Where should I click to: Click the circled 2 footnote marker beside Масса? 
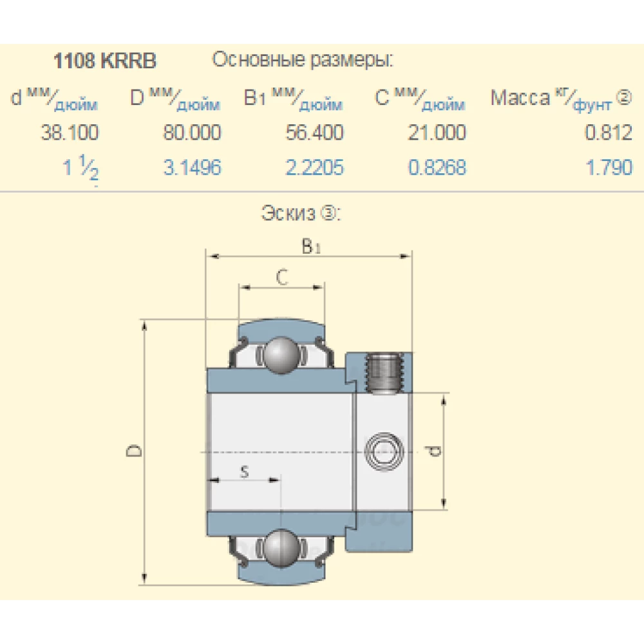click(x=623, y=97)
